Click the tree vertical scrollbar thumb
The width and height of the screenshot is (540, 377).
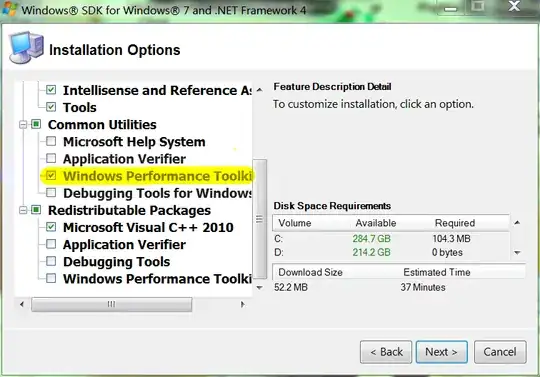coord(260,219)
